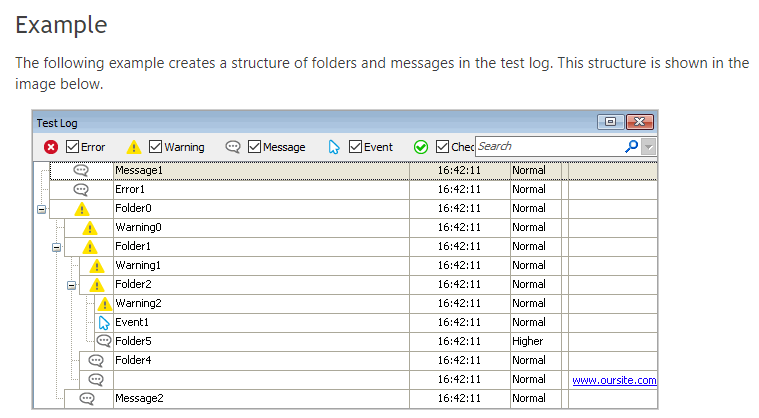Collapse the Folder0 tree node
The height and width of the screenshot is (418, 759).
41,209
